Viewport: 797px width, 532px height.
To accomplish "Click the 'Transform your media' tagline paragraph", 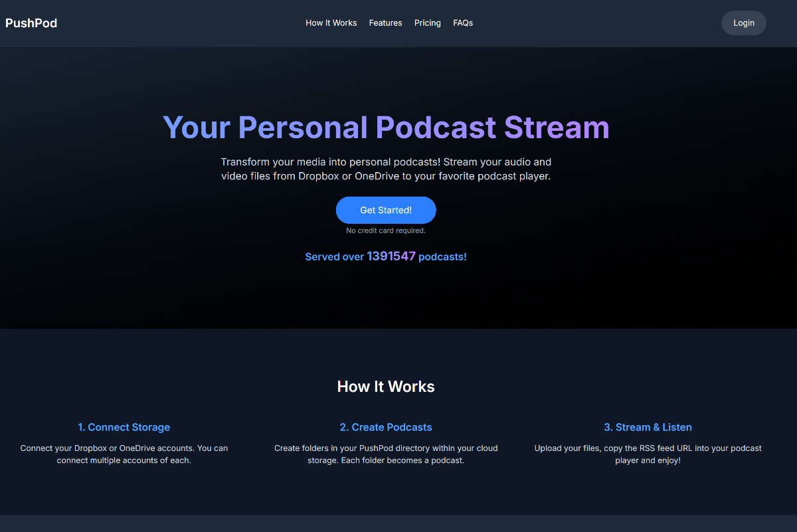I will coord(386,169).
